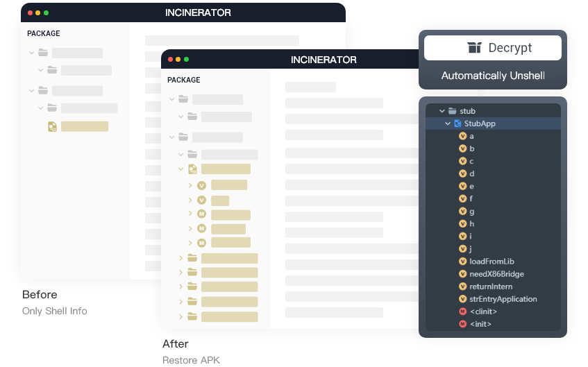Click variable icon next to field c
Viewport: 588px width, 367px height.
[x=463, y=161]
